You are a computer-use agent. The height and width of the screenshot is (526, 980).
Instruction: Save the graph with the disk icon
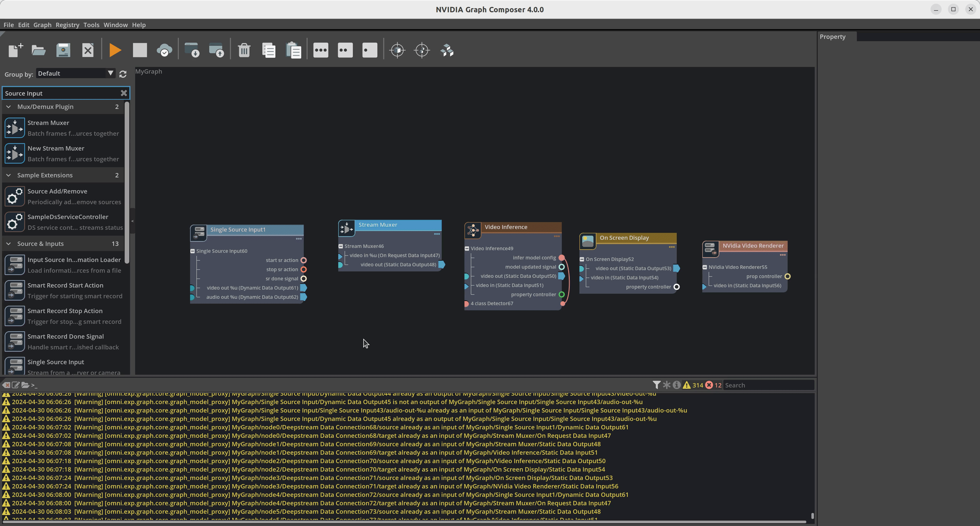coord(63,50)
